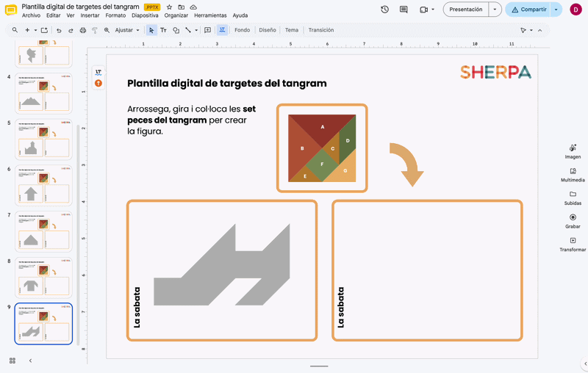Image resolution: width=588 pixels, height=373 pixels.
Task: Open version history clock icon
Action: [384, 10]
